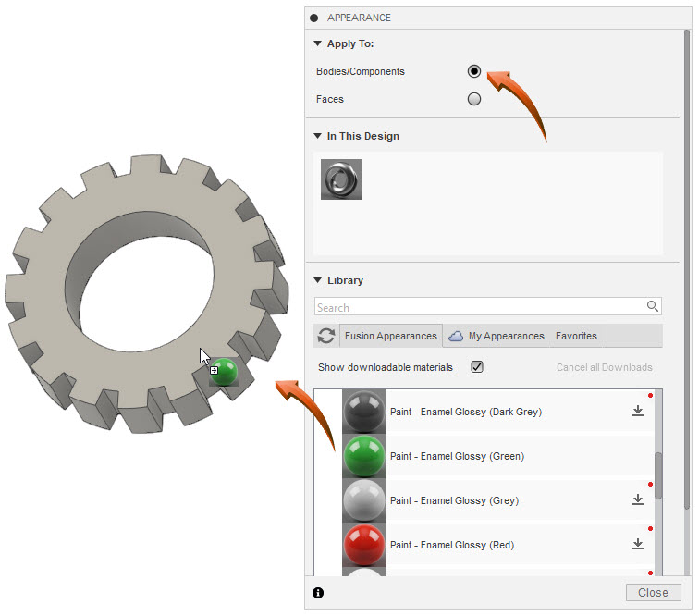Click Cancel all Downloads

click(x=604, y=367)
